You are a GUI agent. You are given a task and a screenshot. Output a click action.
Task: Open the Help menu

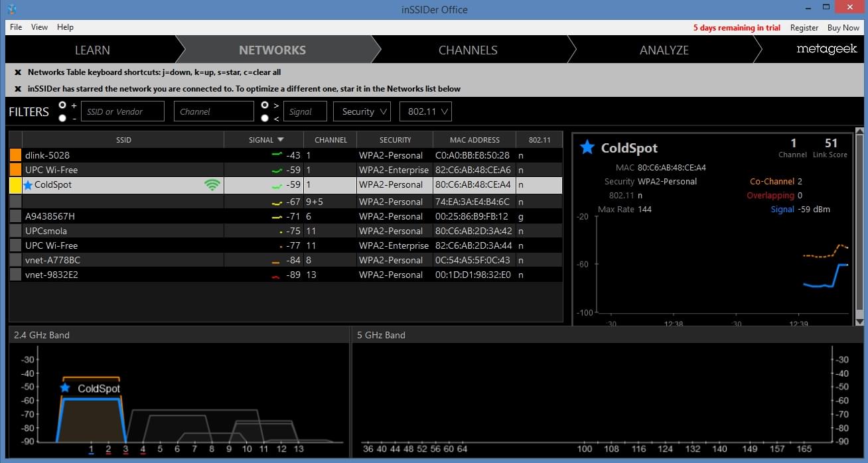point(65,27)
